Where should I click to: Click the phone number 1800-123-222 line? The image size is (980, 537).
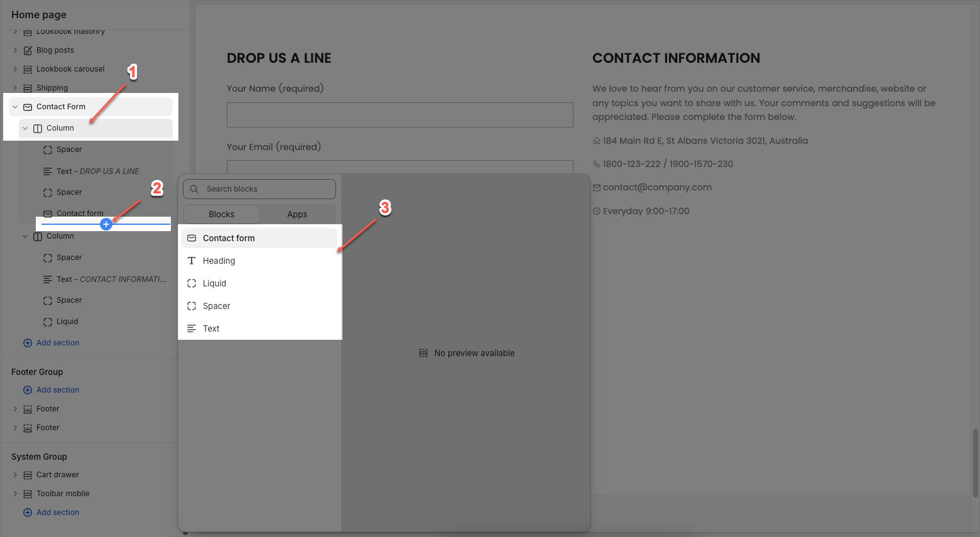point(668,164)
